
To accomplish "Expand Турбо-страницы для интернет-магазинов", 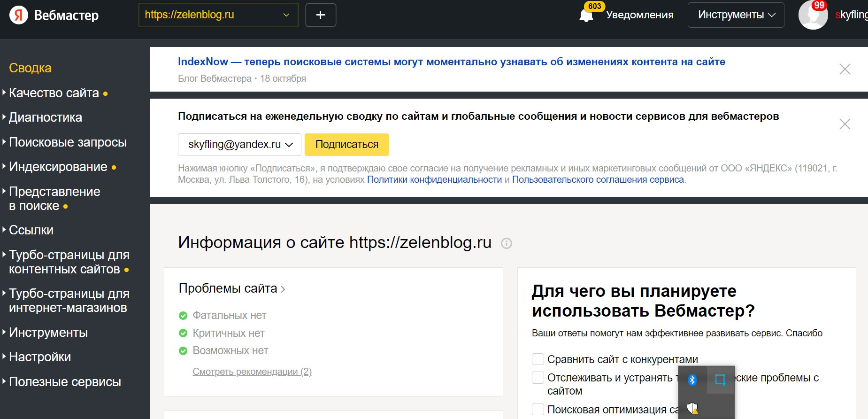I will [x=68, y=301].
